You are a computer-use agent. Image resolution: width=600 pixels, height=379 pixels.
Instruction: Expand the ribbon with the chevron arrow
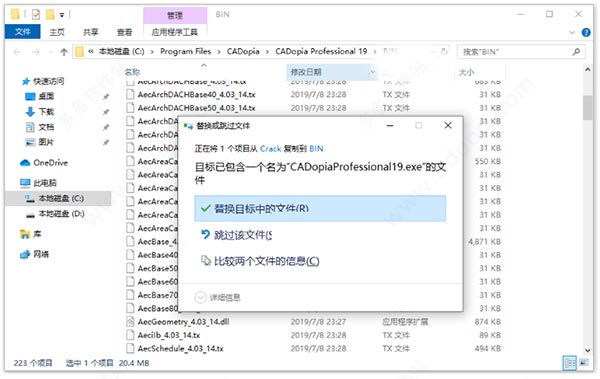(572, 33)
